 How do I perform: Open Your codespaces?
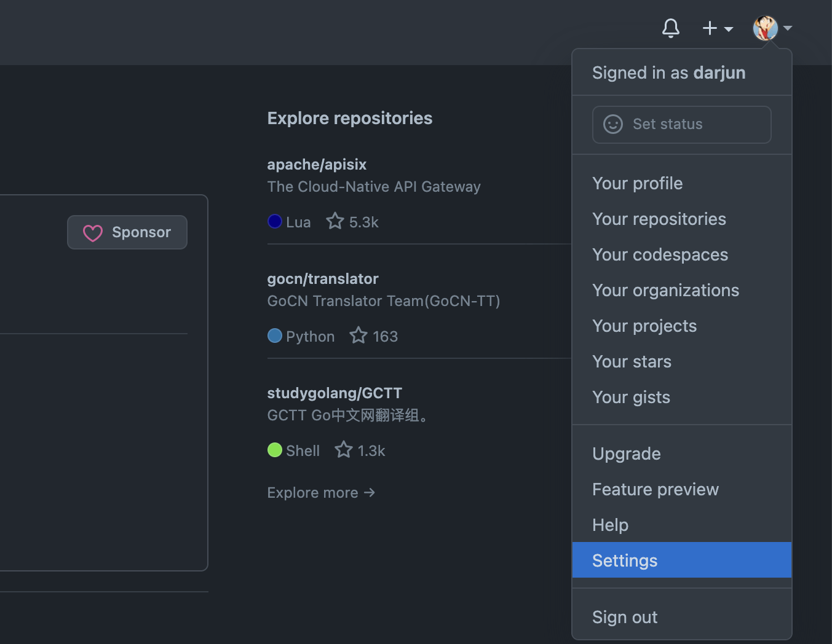(x=682, y=254)
